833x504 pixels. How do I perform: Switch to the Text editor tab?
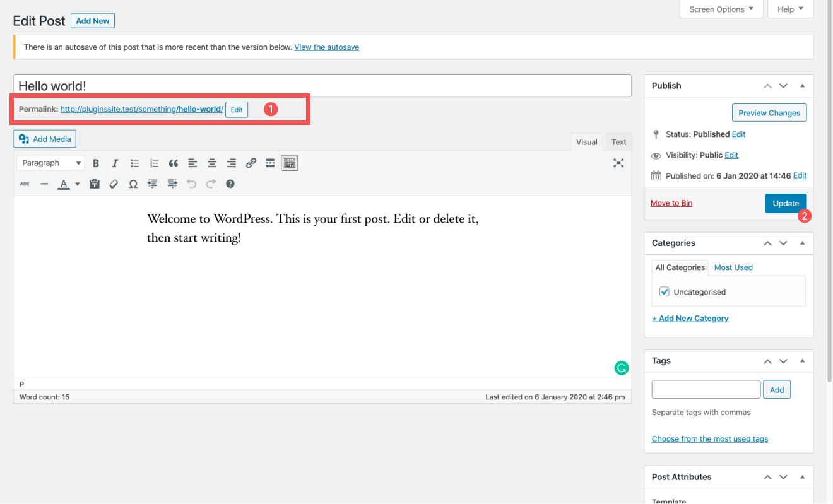(619, 142)
